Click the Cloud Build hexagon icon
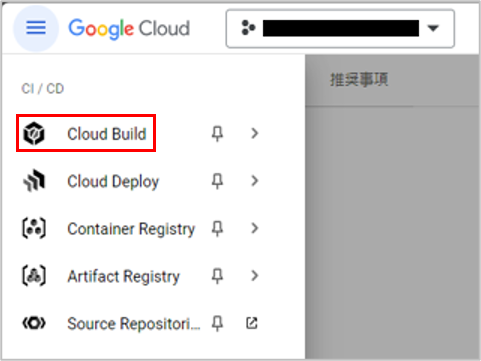Screen dimensions: 481x361 click(x=34, y=134)
